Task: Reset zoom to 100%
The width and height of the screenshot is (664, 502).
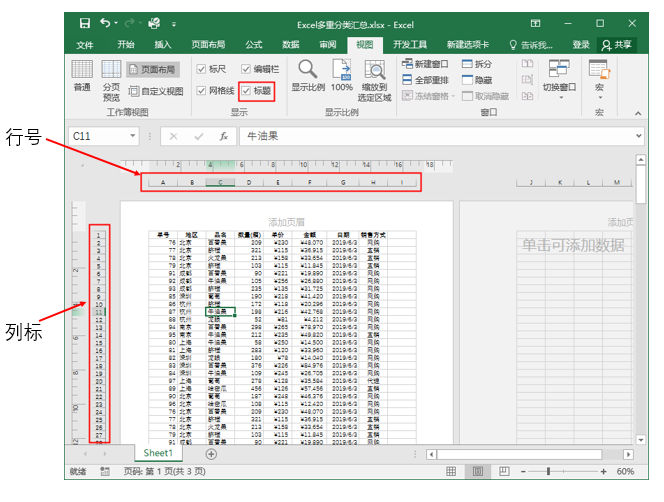Action: (342, 75)
